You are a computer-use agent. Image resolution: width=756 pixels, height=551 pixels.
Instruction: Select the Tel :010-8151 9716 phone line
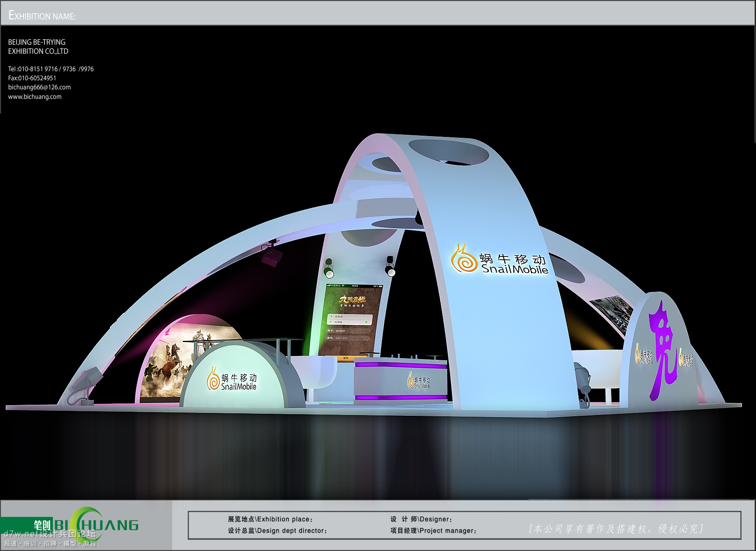[x=51, y=69]
